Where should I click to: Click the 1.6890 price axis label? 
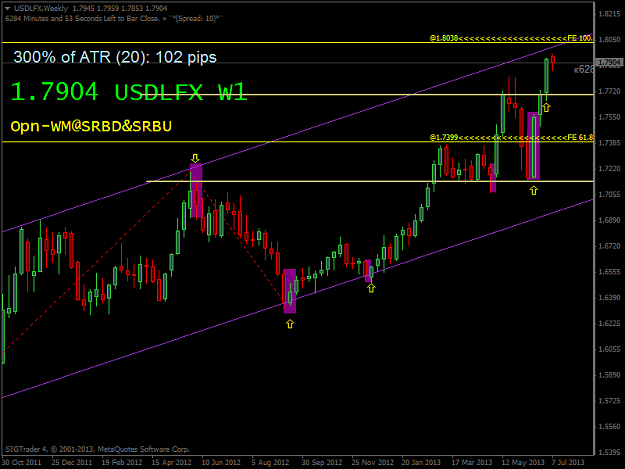[x=609, y=220]
